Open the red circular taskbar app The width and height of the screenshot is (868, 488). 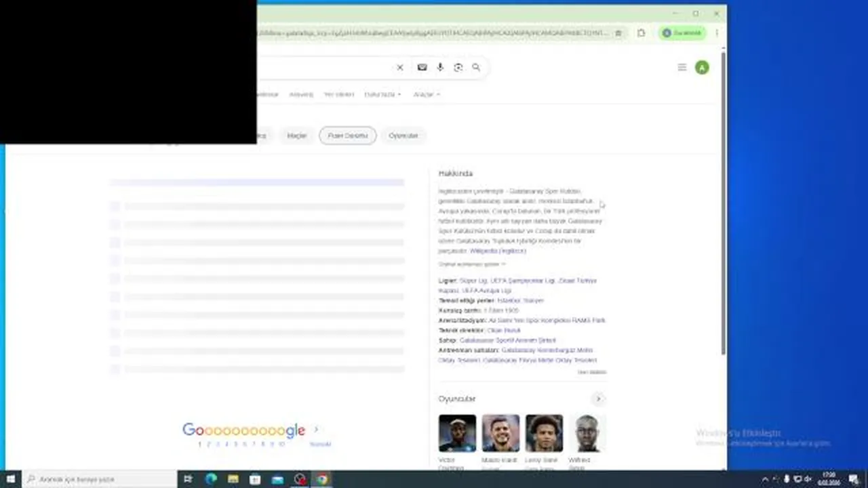coord(300,479)
